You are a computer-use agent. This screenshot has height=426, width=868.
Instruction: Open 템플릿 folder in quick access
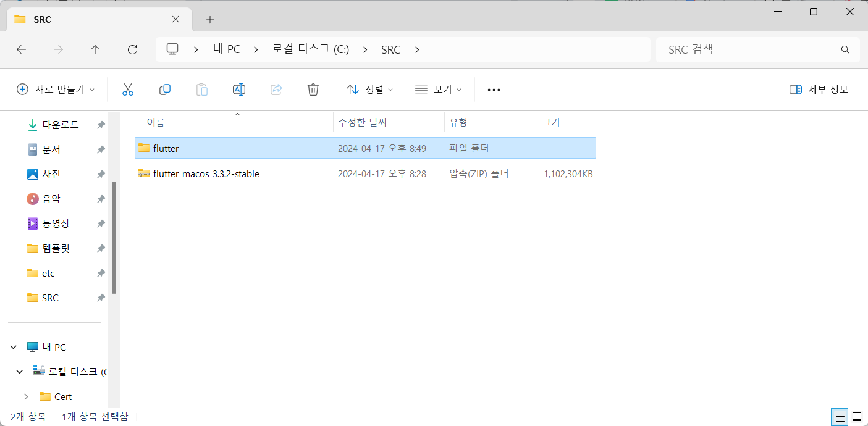point(56,248)
